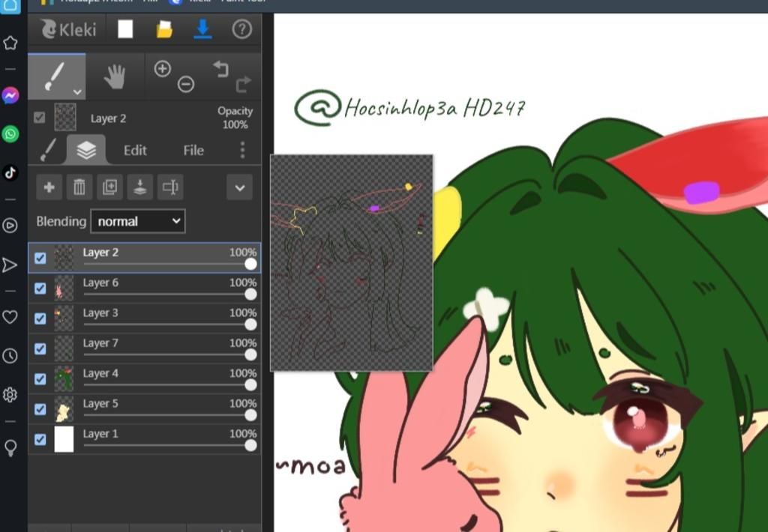Undo the last action
This screenshot has height=532, width=768.
(x=221, y=69)
